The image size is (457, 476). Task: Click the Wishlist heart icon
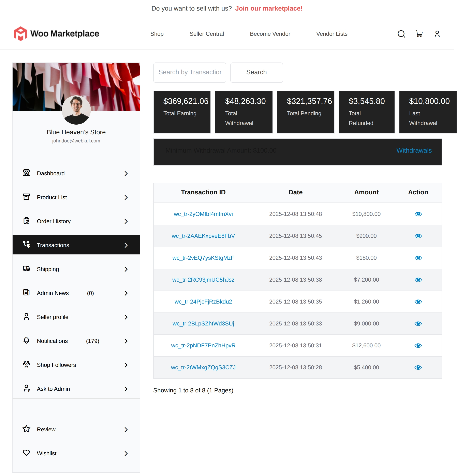coord(26,453)
